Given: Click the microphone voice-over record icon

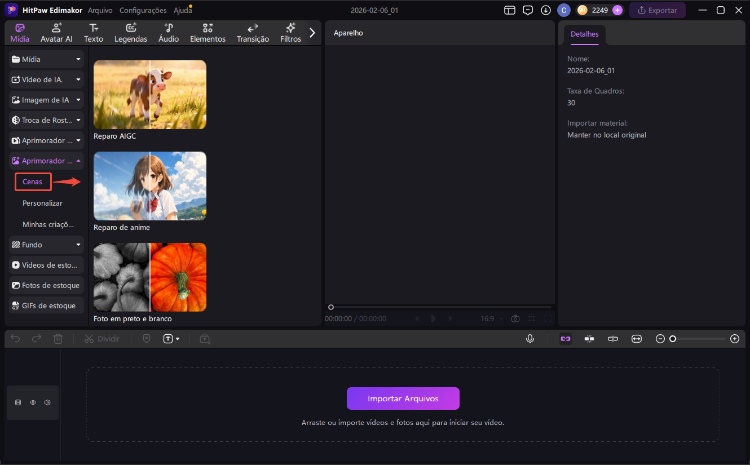Looking at the screenshot, I should [530, 339].
